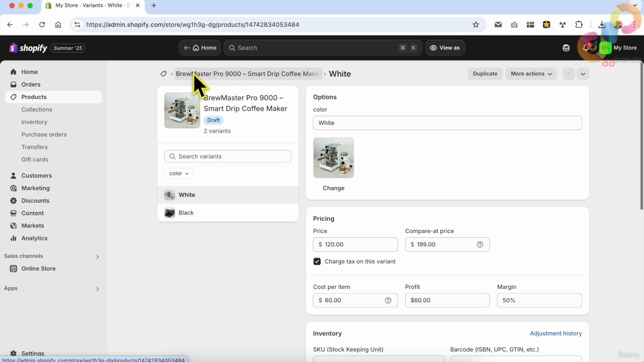The height and width of the screenshot is (362, 644).
Task: Edit the Compare-at price field
Action: [x=447, y=244]
